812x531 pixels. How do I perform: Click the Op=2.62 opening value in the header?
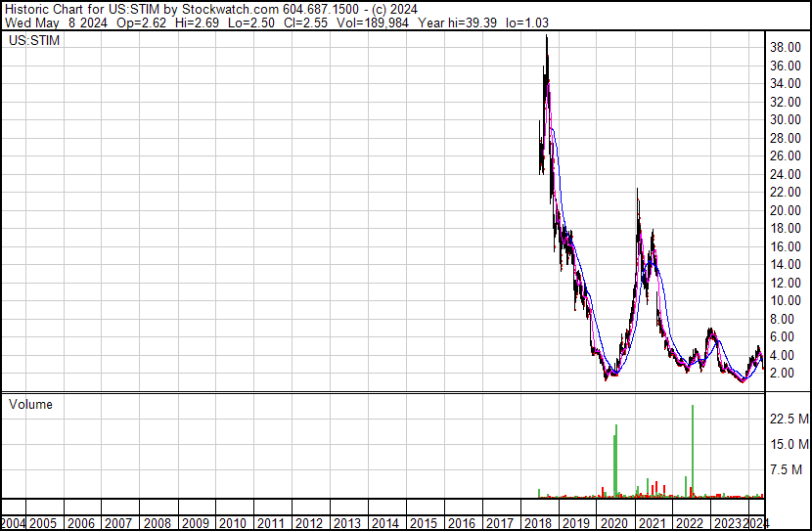[x=142, y=22]
